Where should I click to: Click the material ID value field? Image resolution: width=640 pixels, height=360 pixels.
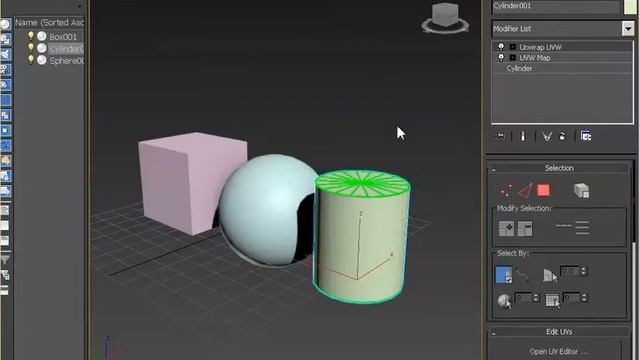[523, 298]
